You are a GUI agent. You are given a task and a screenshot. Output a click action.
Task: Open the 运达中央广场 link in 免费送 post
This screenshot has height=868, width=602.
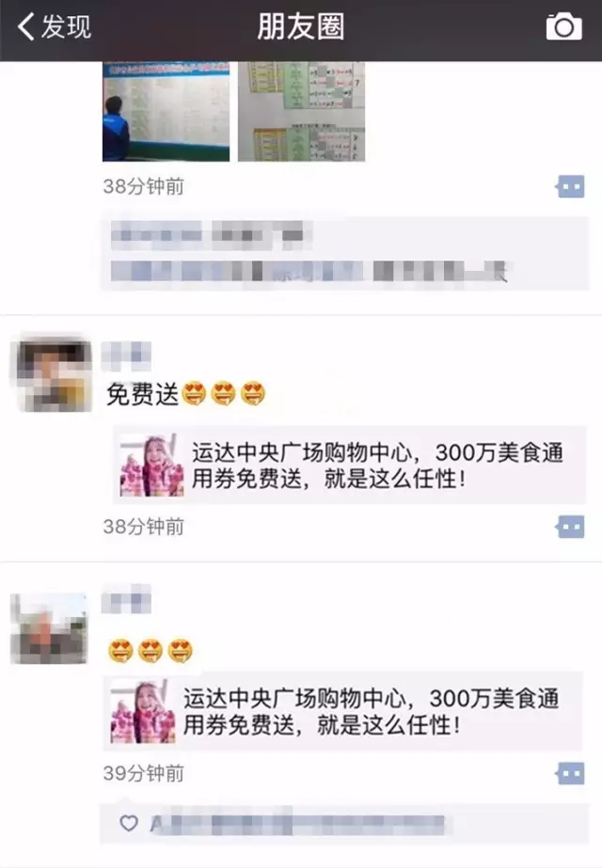point(350,465)
